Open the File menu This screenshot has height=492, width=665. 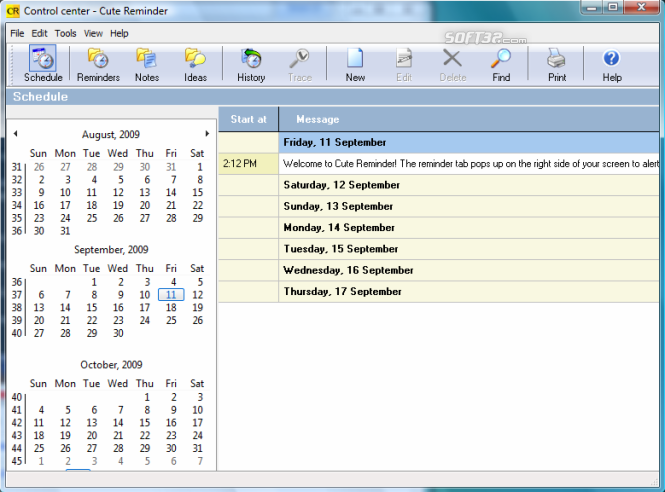click(17, 34)
